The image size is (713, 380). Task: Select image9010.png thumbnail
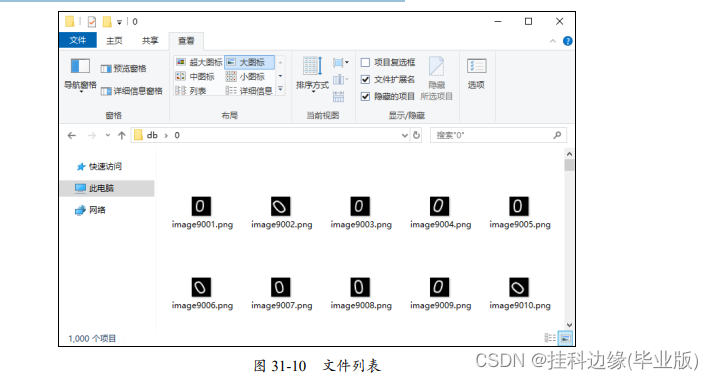pos(518,287)
